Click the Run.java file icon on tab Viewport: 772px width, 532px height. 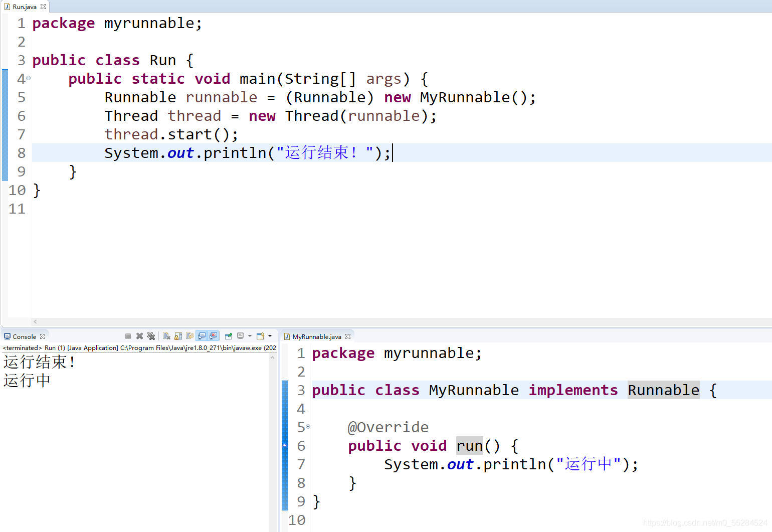pos(7,7)
